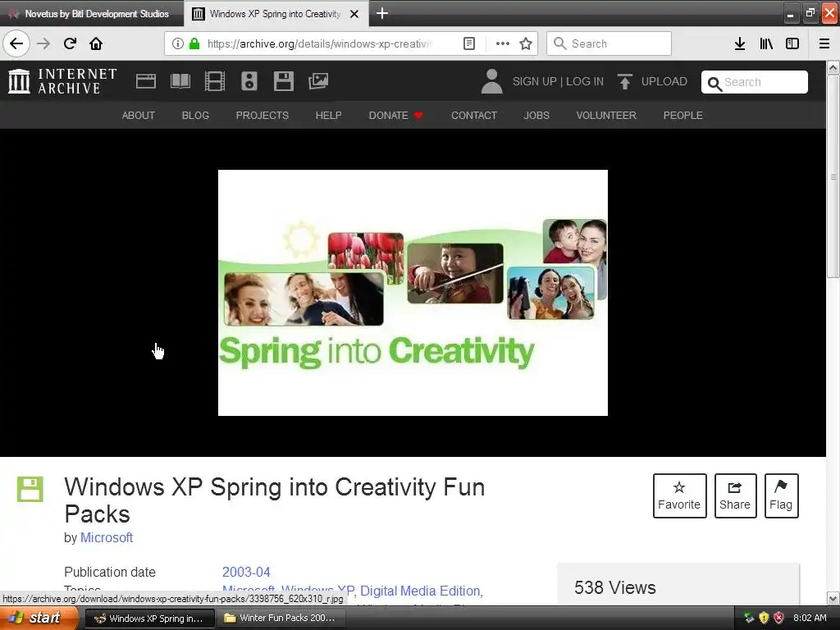Click the browser toolbar Search field
This screenshot has height=630, width=840.
(609, 43)
